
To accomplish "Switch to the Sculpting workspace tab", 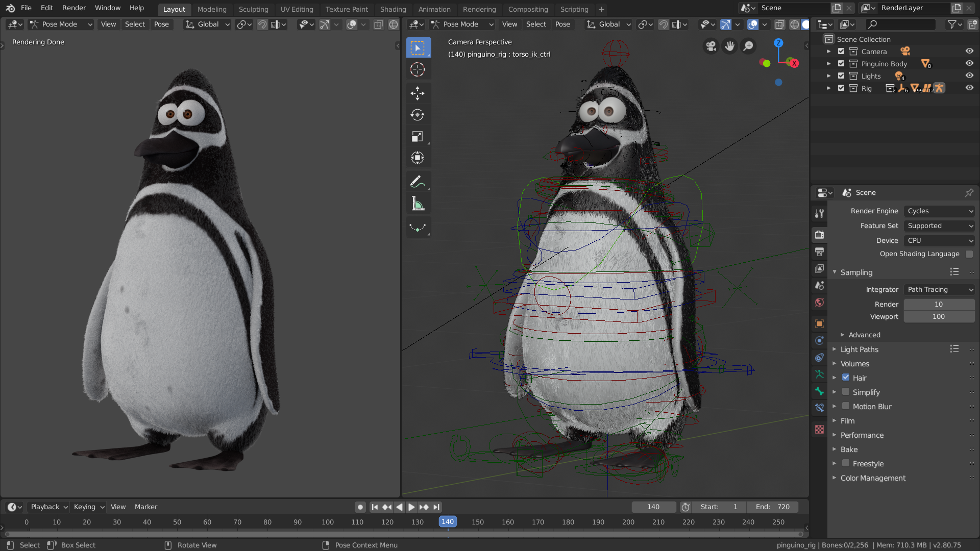I will [253, 9].
